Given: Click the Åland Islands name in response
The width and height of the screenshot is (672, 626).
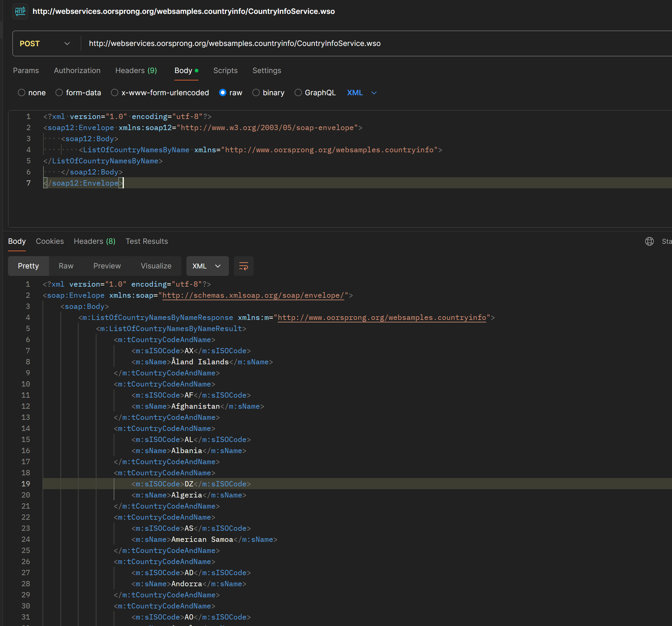Looking at the screenshot, I should [200, 362].
